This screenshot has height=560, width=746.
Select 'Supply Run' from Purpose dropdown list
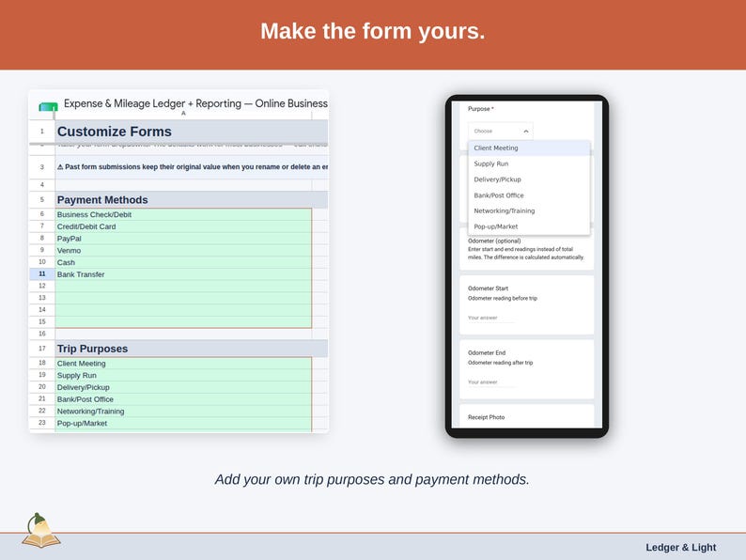[529, 163]
